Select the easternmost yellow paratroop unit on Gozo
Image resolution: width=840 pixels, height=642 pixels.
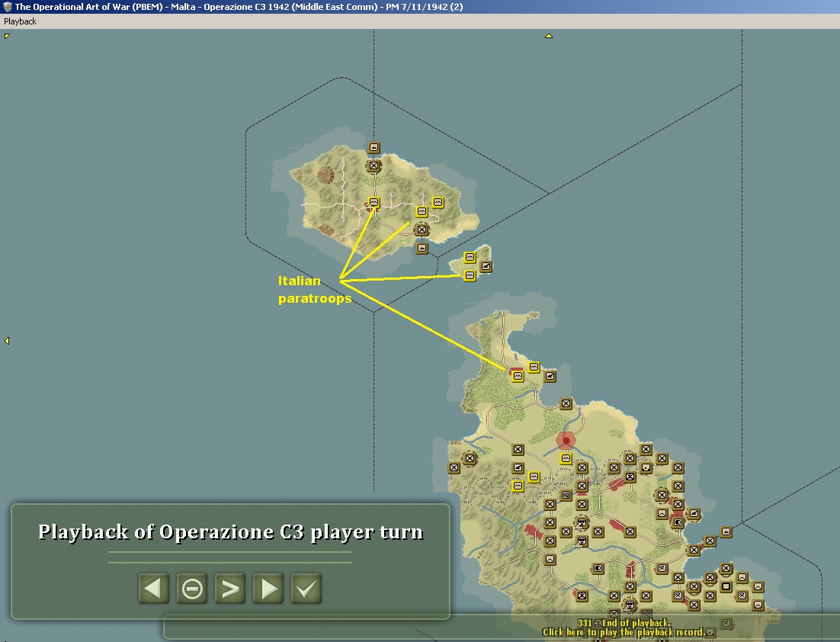438,203
